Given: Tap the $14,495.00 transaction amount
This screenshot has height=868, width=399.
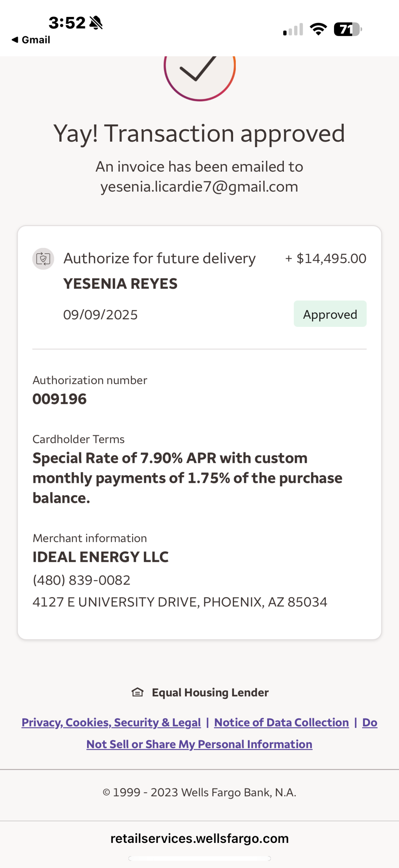Looking at the screenshot, I should click(331, 258).
